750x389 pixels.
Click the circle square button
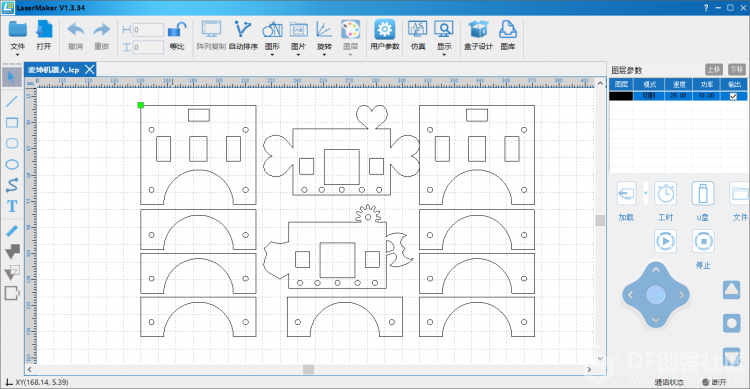coord(731,323)
